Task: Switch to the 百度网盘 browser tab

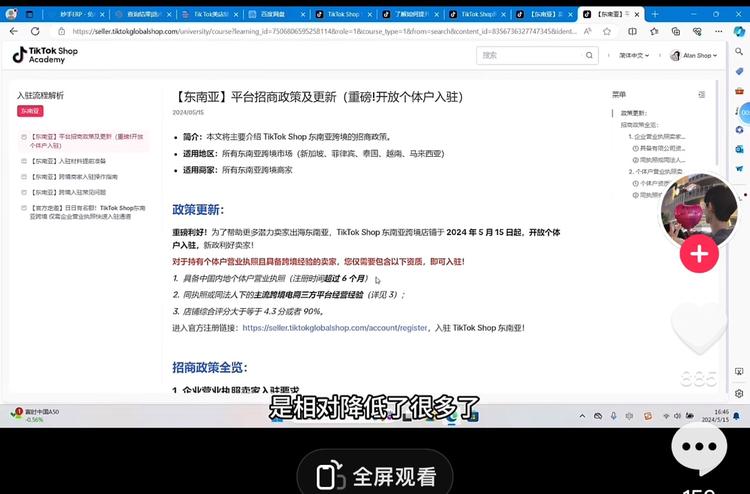Action: [x=272, y=14]
